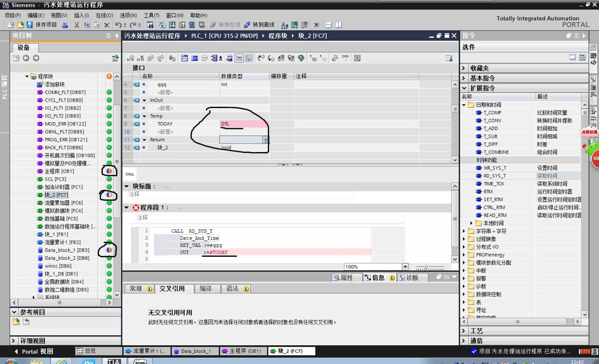Image resolution: width=599 pixels, height=364 pixels.
Task: Expand the 收藏夹 section
Action: [464, 68]
